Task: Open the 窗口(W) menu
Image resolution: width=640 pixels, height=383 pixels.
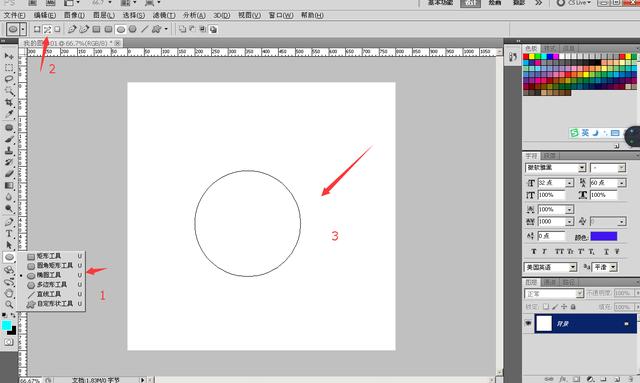Action: click(x=281, y=16)
